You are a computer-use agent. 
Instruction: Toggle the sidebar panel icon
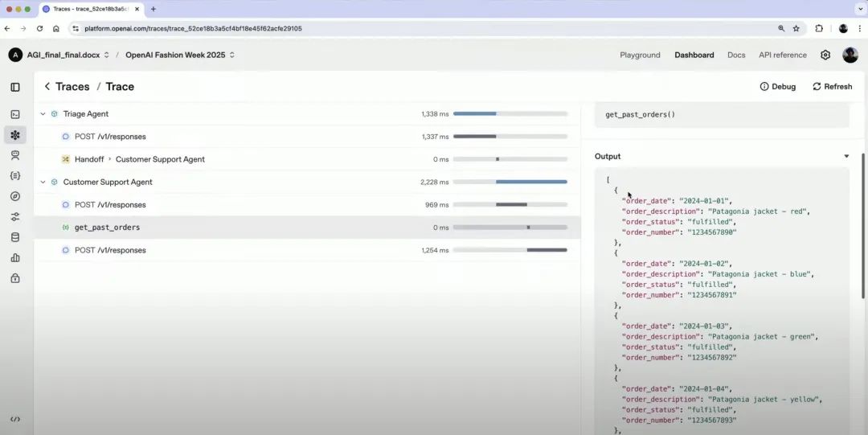point(15,87)
